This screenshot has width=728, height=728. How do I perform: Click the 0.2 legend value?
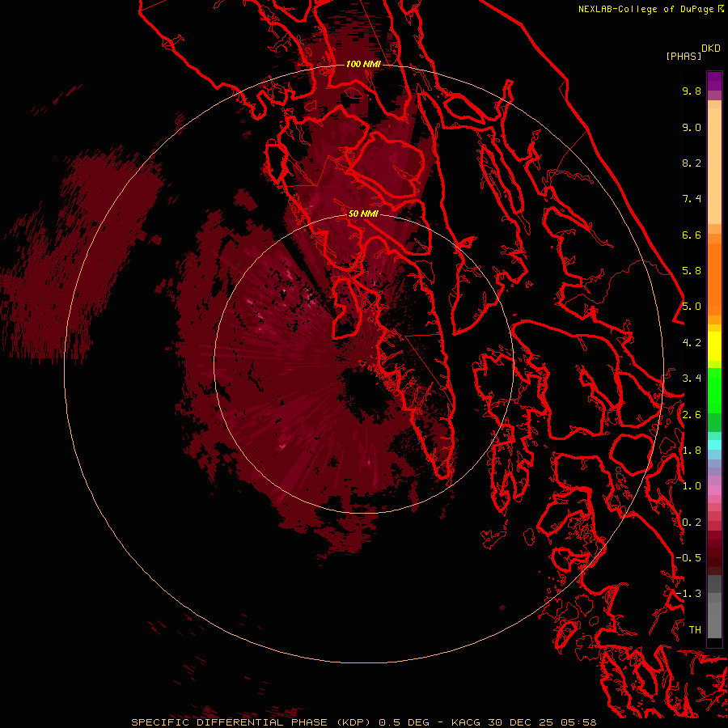692,523
